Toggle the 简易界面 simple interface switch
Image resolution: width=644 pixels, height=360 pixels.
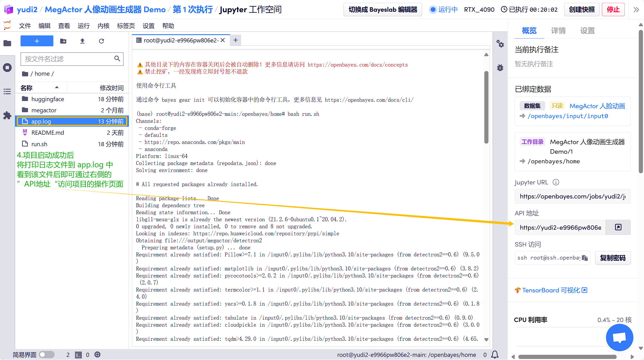tap(47, 355)
